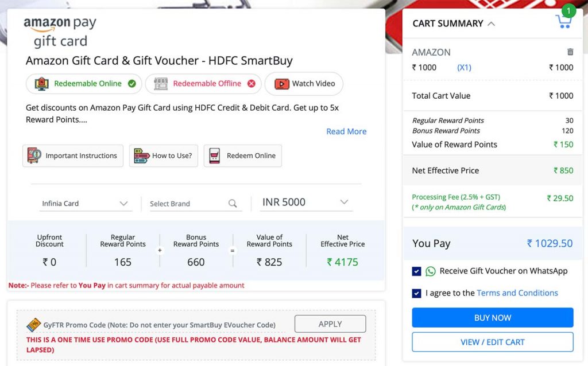Click the Redeemable Offline badge
Image resolution: width=588 pixels, height=366 pixels.
(x=203, y=84)
